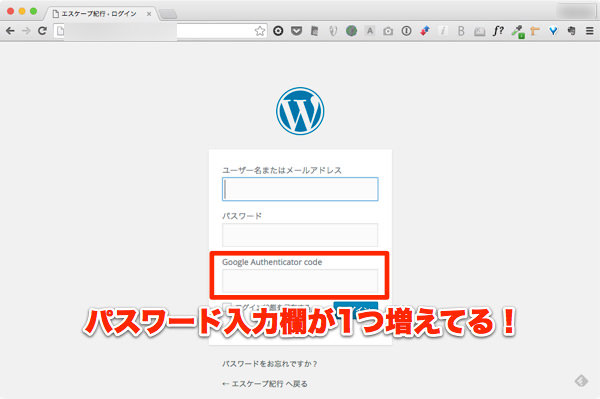Click the orange ruler extension icon
Screen dimensions: 600x399
pos(535,31)
